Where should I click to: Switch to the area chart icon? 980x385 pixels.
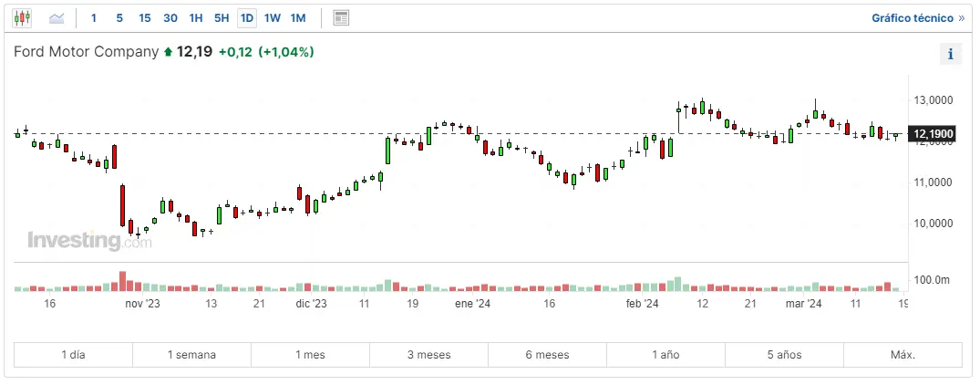coord(57,17)
